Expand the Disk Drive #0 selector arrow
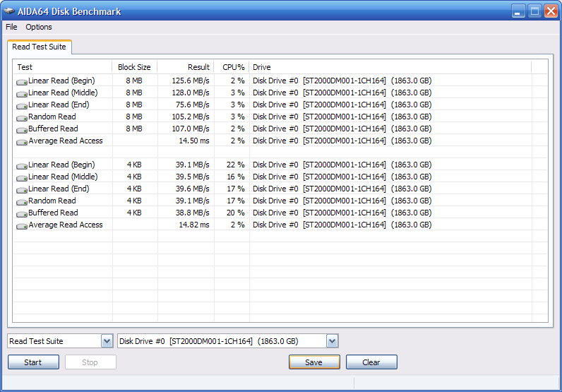This screenshot has width=562, height=392. [x=332, y=341]
